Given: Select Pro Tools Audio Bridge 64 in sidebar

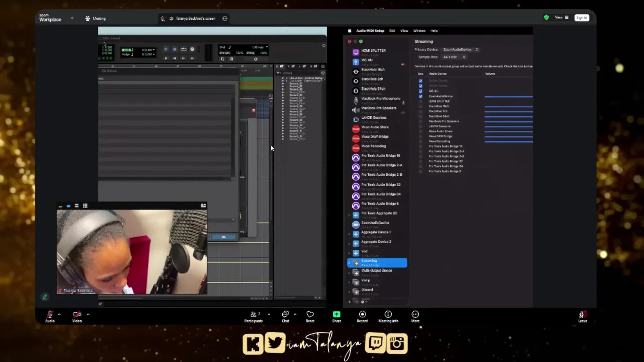Looking at the screenshot, I should (x=376, y=196).
